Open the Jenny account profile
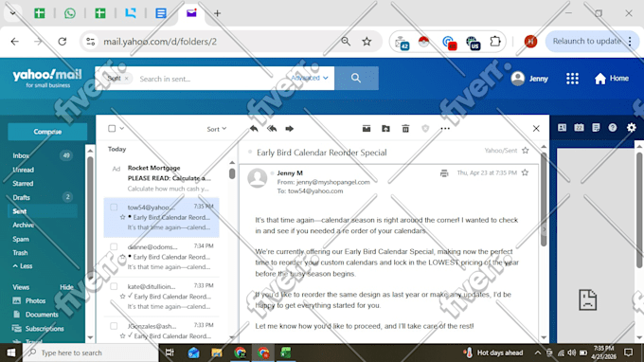 [x=529, y=79]
